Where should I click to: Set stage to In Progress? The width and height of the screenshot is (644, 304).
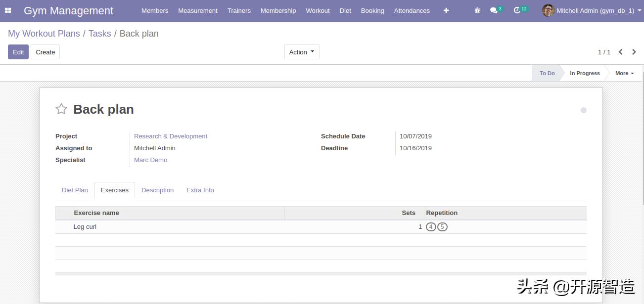click(x=585, y=73)
